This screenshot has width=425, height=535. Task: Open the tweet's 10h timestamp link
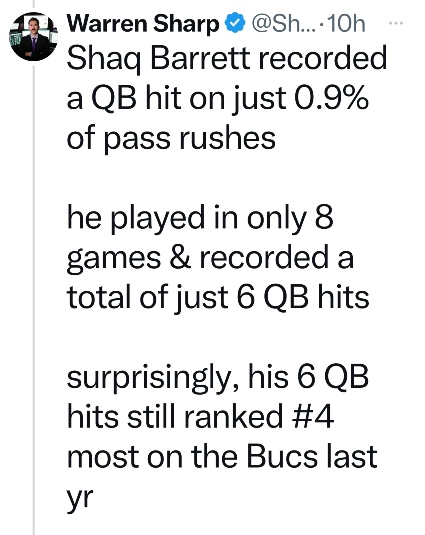click(346, 24)
